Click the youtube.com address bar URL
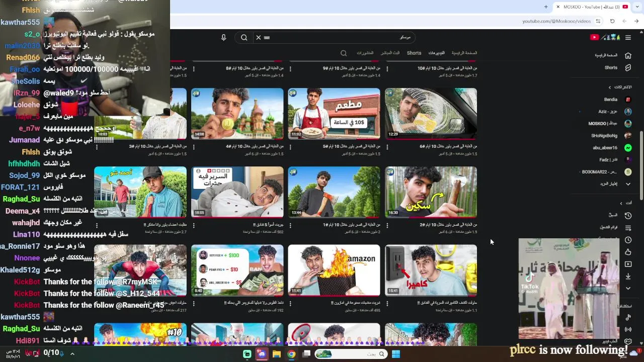The height and width of the screenshot is (362, 644). pyautogui.click(x=556, y=21)
